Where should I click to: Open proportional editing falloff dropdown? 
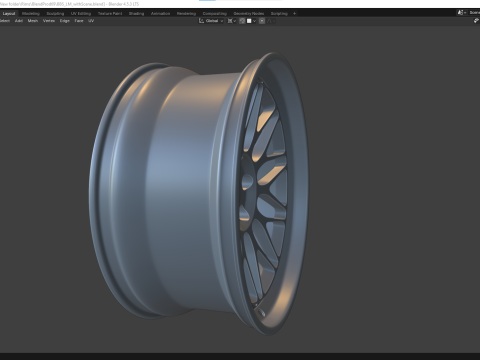[x=271, y=21]
